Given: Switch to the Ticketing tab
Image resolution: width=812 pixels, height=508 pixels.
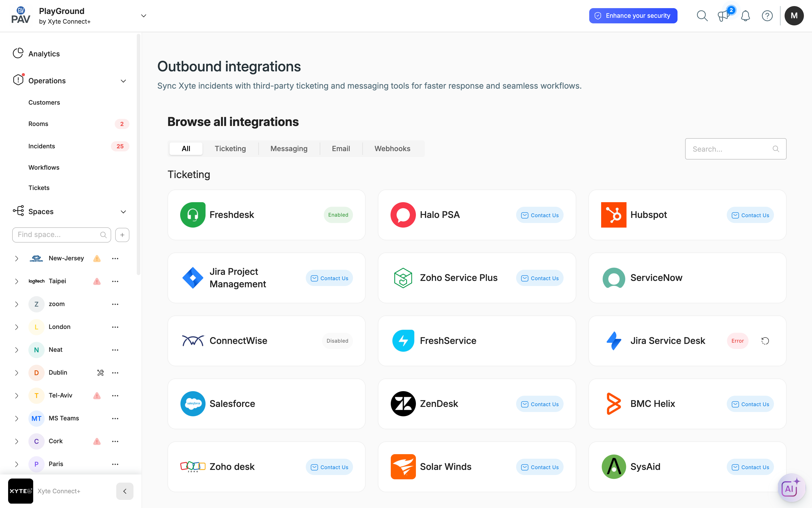Looking at the screenshot, I should [230, 149].
